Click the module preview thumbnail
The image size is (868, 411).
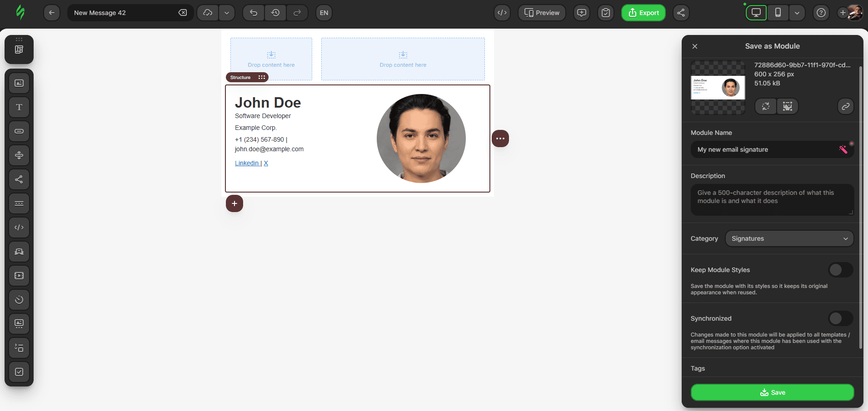coord(718,87)
